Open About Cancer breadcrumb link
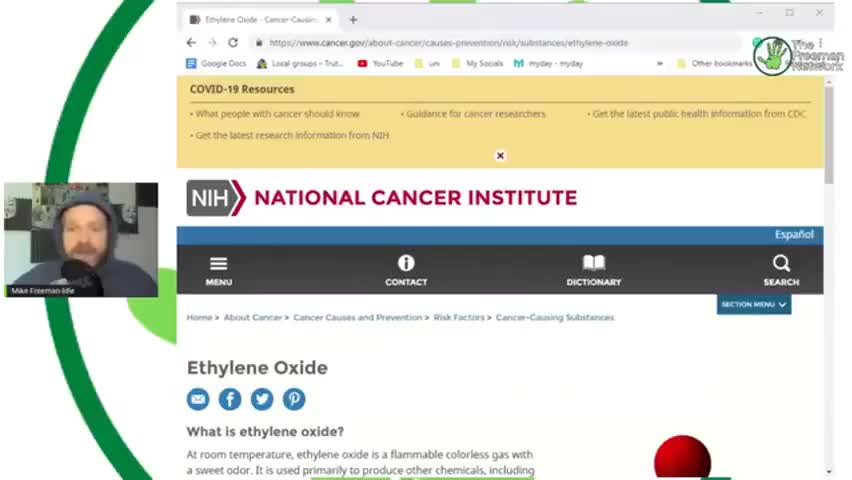 pyautogui.click(x=253, y=317)
